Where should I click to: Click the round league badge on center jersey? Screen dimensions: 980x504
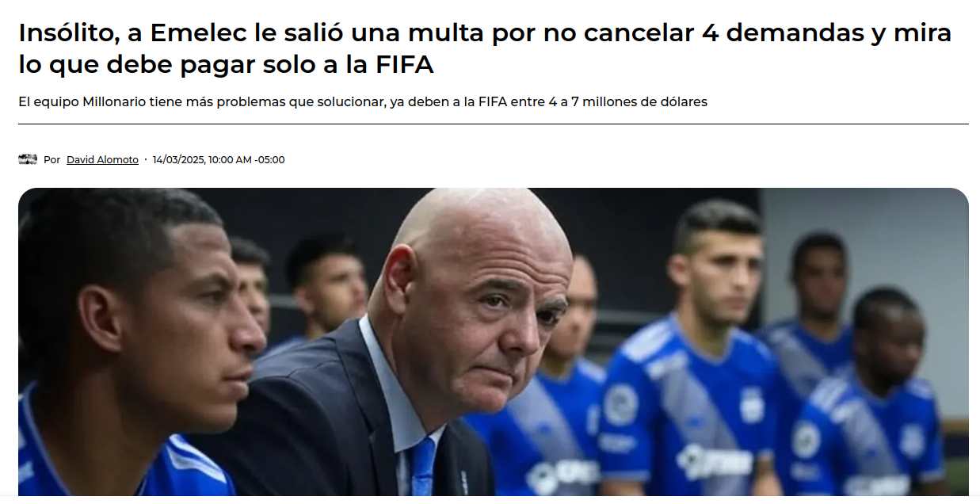pos(620,404)
